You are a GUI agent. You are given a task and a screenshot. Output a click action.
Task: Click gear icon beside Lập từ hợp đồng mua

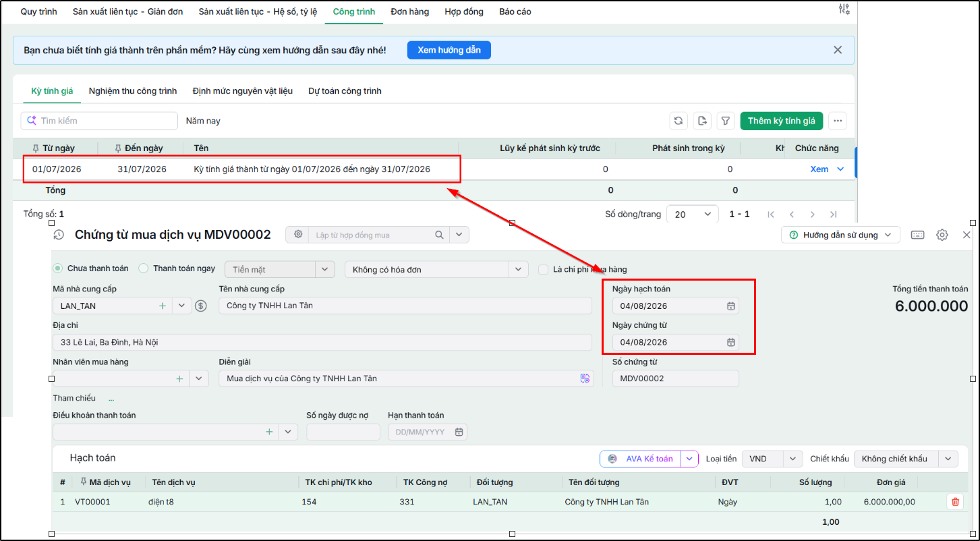click(298, 235)
